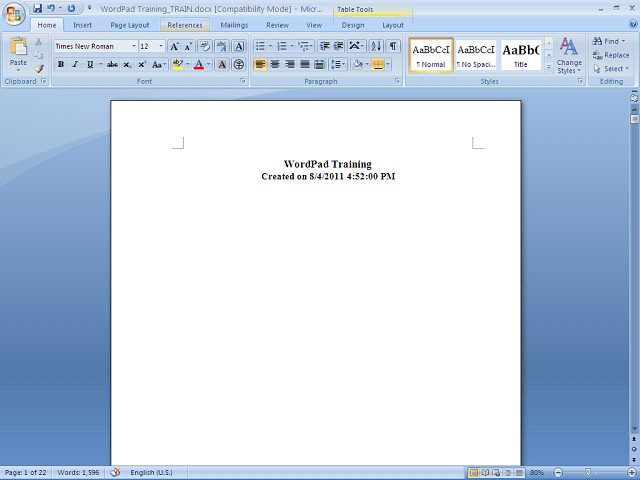Viewport: 640px width, 480px height.
Task: Save the document from Quick Access Toolbar
Action: click(x=38, y=8)
